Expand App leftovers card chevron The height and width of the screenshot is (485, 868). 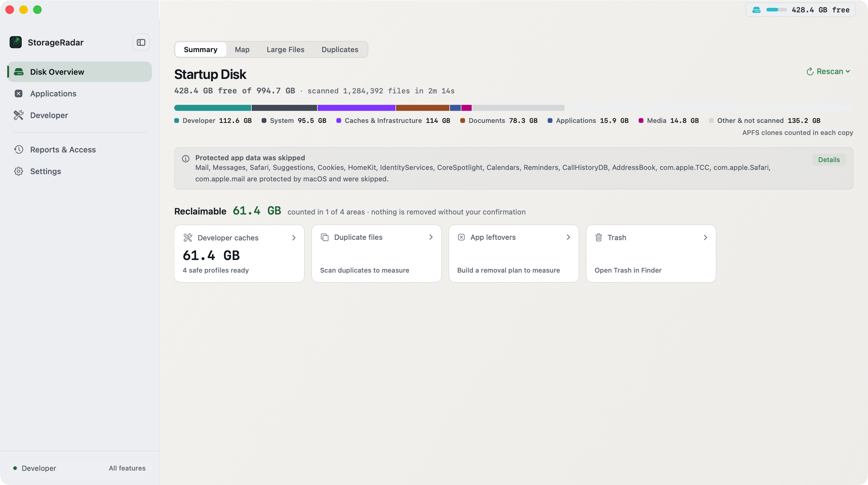tap(568, 237)
